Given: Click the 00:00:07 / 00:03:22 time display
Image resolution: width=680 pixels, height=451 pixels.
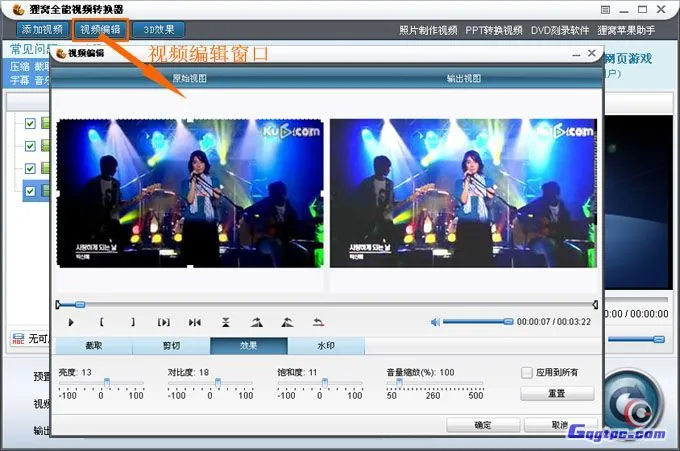Looking at the screenshot, I should 553,322.
